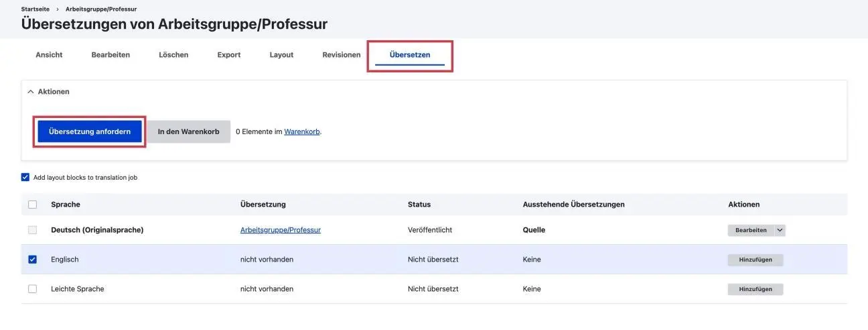This screenshot has height=330, width=868.
Task: Open the Revisionen tab
Action: [x=341, y=55]
